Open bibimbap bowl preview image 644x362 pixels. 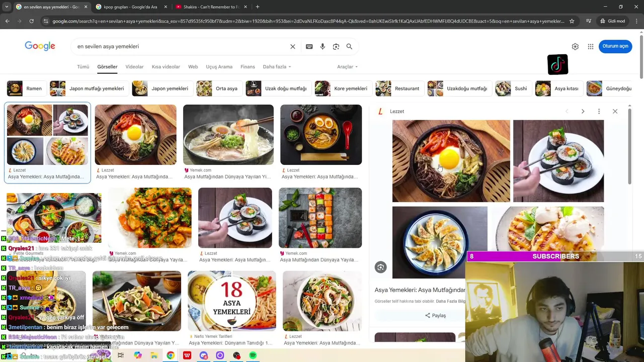click(x=451, y=161)
